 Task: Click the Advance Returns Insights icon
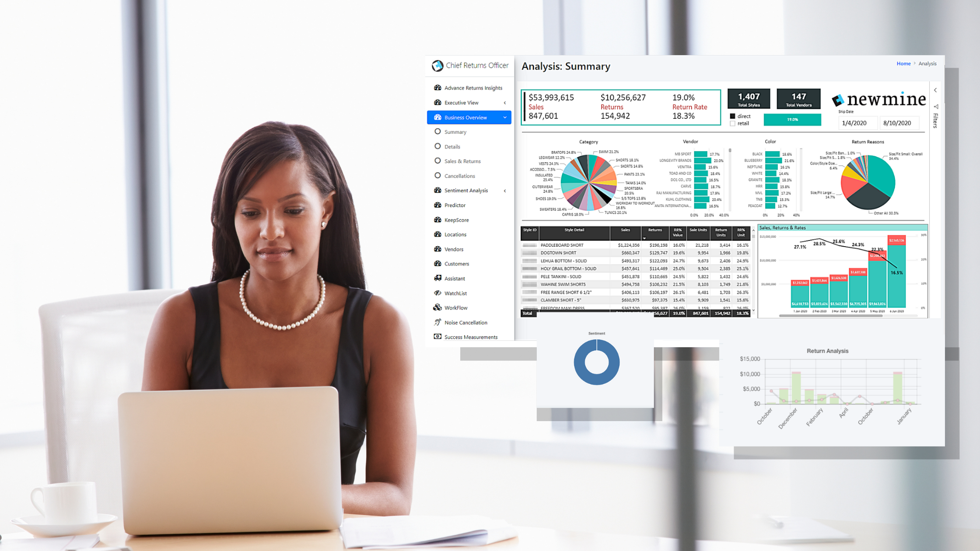point(437,87)
